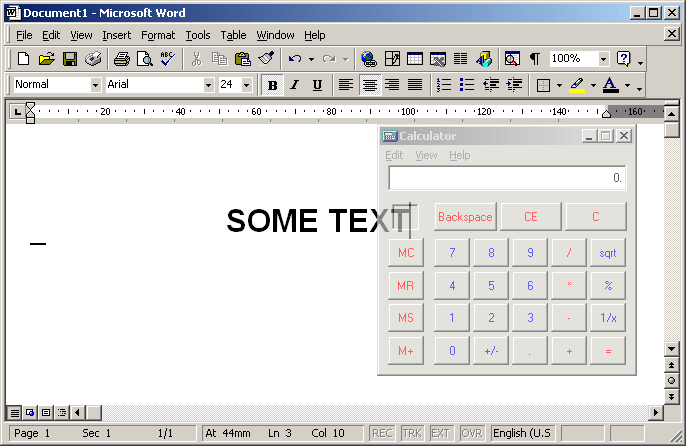Open Document Map
Image resolution: width=686 pixels, height=446 pixels.
pyautogui.click(x=512, y=59)
